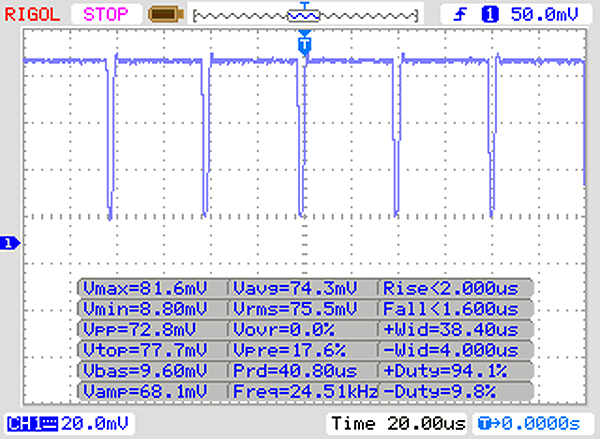Click the Vbas=9.60mV measurement
600x439 pixels.
tap(145, 370)
